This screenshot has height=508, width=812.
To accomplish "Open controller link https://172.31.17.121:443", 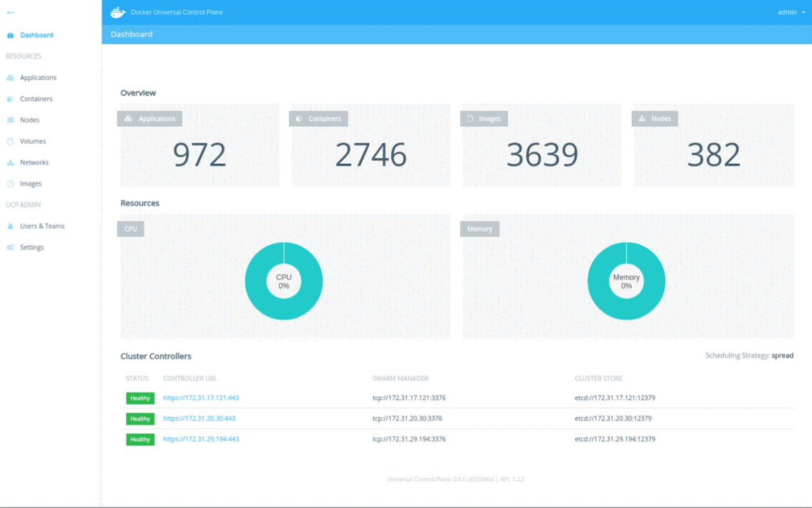I will point(201,398).
